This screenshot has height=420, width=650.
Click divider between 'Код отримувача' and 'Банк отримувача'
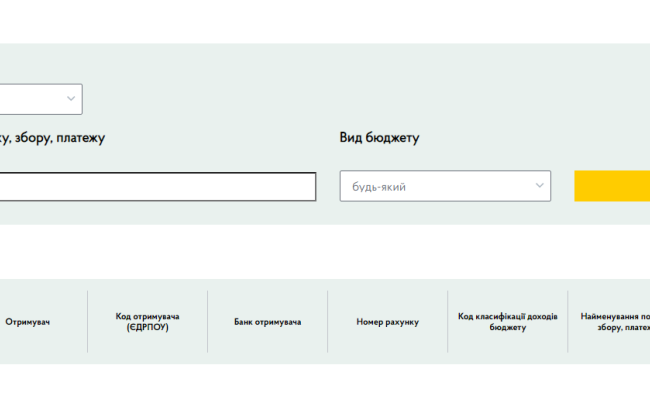(x=208, y=322)
